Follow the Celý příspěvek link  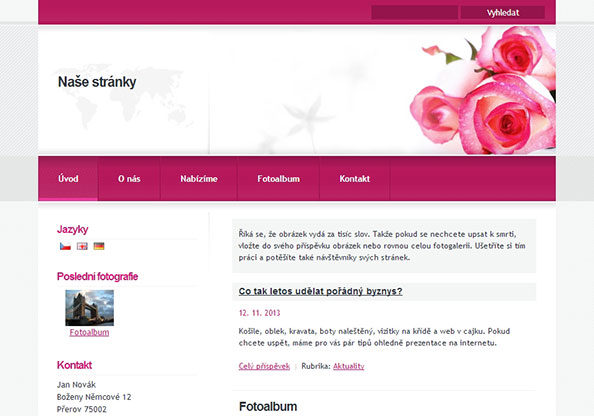[x=264, y=366]
